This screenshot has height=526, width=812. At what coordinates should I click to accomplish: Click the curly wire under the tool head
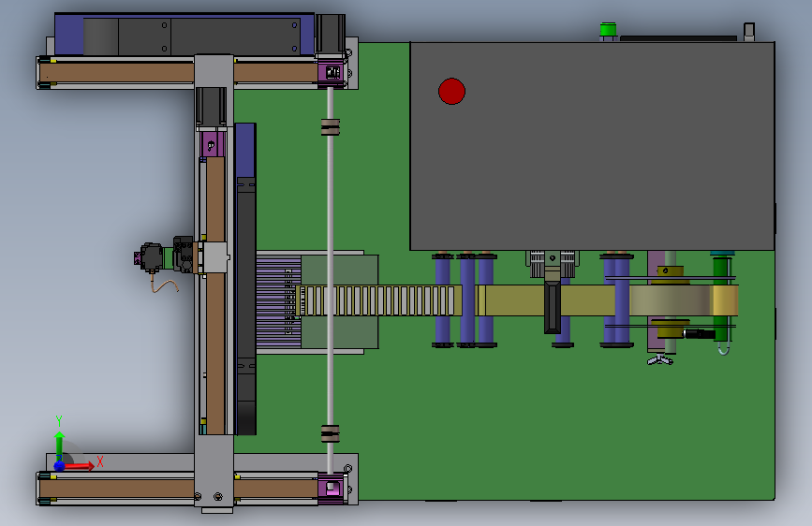164,285
